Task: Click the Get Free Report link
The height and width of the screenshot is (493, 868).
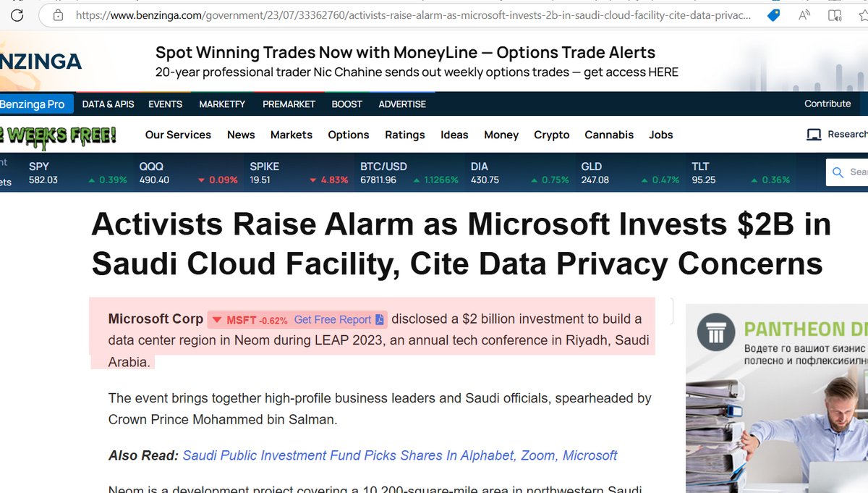Action: (x=332, y=319)
